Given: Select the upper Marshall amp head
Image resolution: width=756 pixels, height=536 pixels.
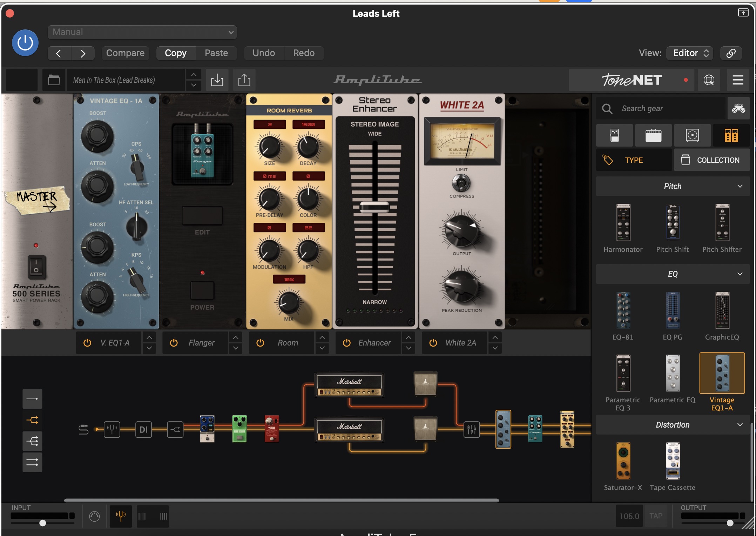Looking at the screenshot, I should [x=349, y=385].
